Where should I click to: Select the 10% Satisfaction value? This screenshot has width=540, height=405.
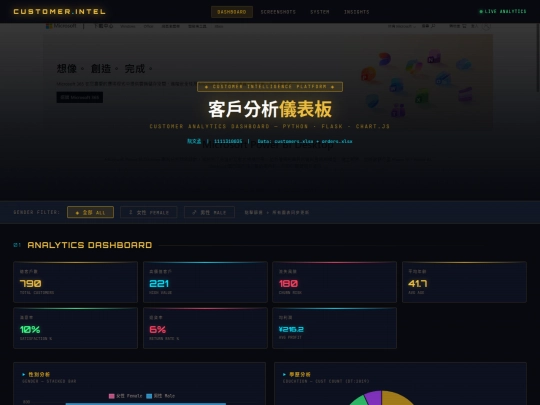pyautogui.click(x=30, y=330)
